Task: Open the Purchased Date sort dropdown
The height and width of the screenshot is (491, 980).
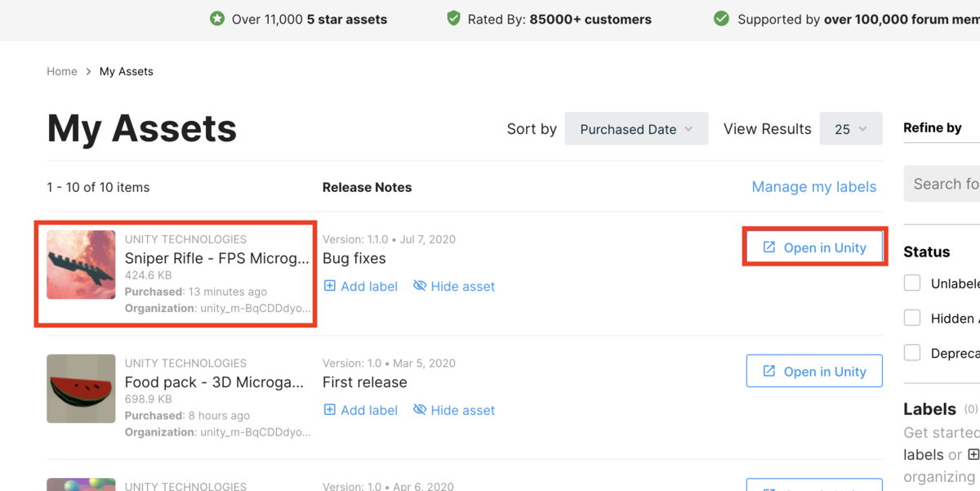Action: pos(636,129)
